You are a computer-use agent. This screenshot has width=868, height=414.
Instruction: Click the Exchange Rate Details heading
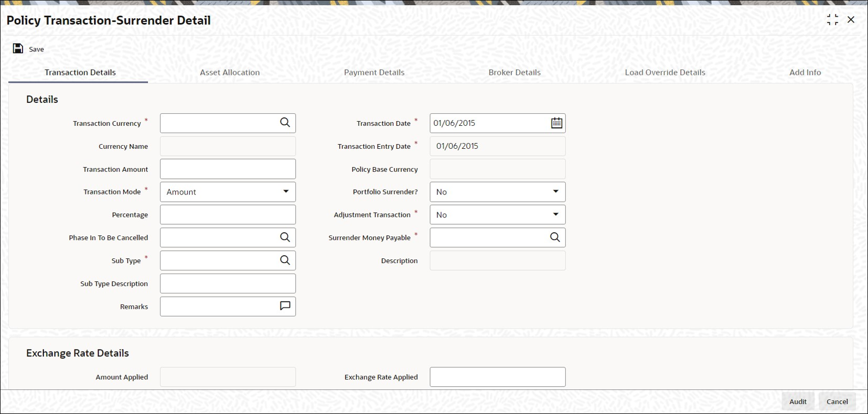[78, 353]
